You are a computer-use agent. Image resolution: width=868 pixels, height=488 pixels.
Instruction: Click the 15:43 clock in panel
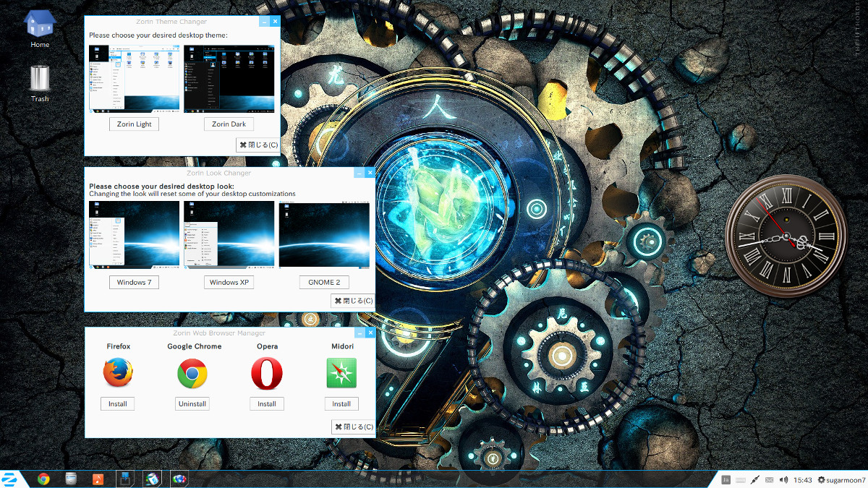(803, 480)
